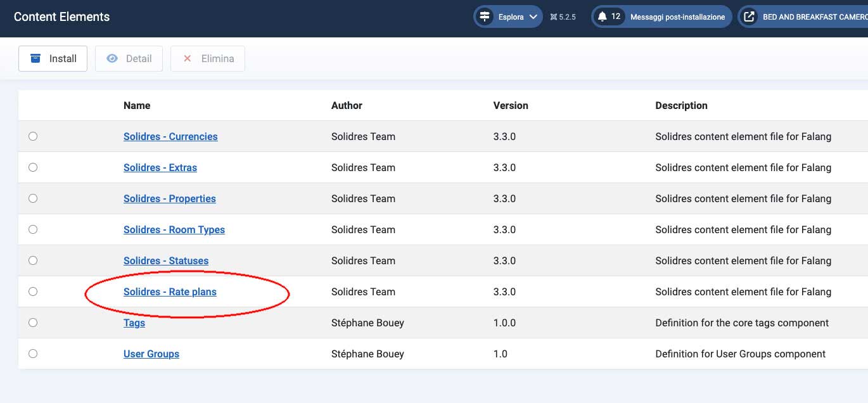Select the Solidres - Rate plans radio button
This screenshot has width=868, height=403.
(x=33, y=291)
